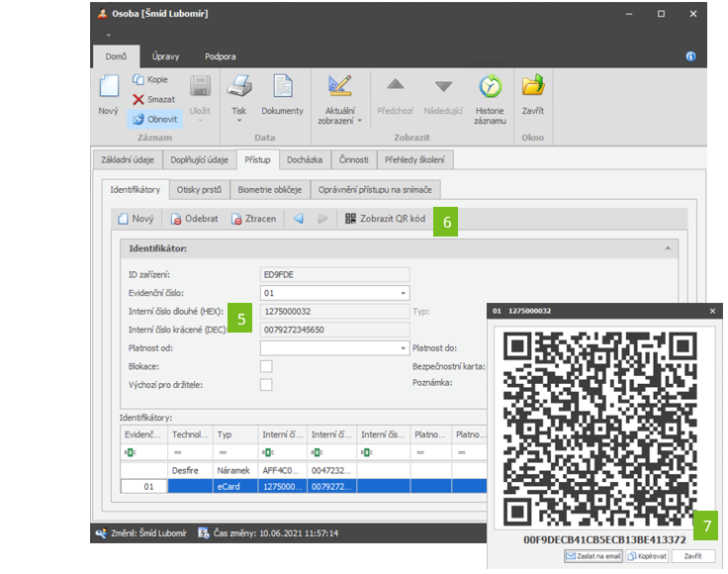This screenshot has height=574, width=728.
Task: Delete the record with Smazat
Action: click(x=153, y=99)
